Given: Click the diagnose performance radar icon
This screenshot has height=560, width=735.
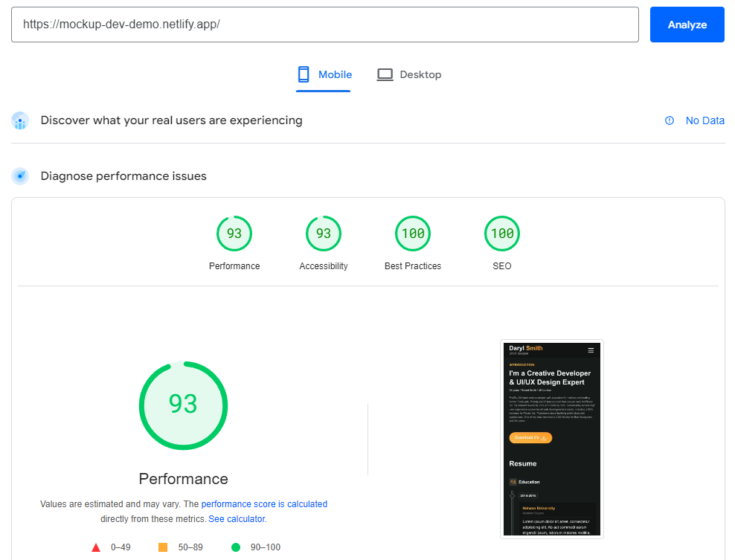Looking at the screenshot, I should [x=20, y=176].
